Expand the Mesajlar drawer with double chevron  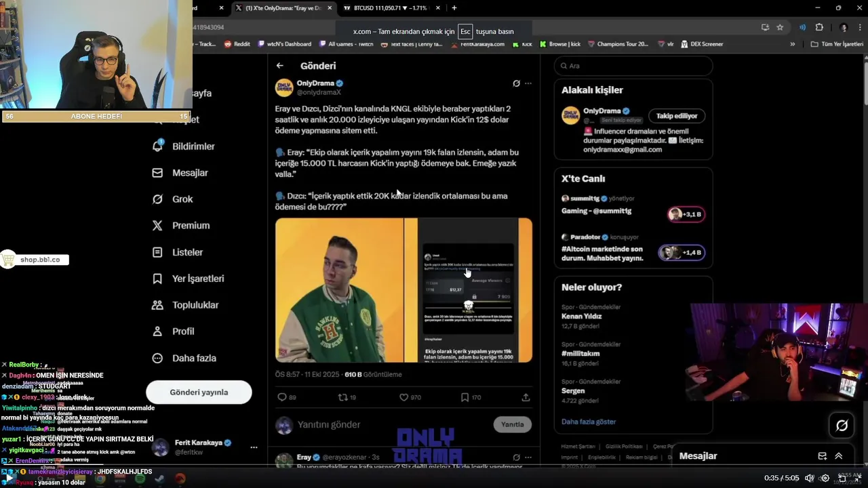click(x=839, y=456)
